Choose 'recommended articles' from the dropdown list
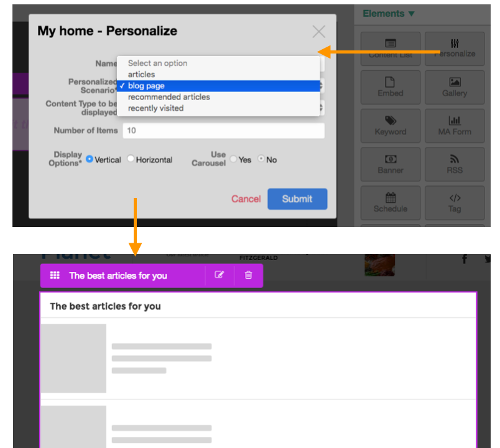Screen dimensions: 500x448 pyautogui.click(x=169, y=97)
